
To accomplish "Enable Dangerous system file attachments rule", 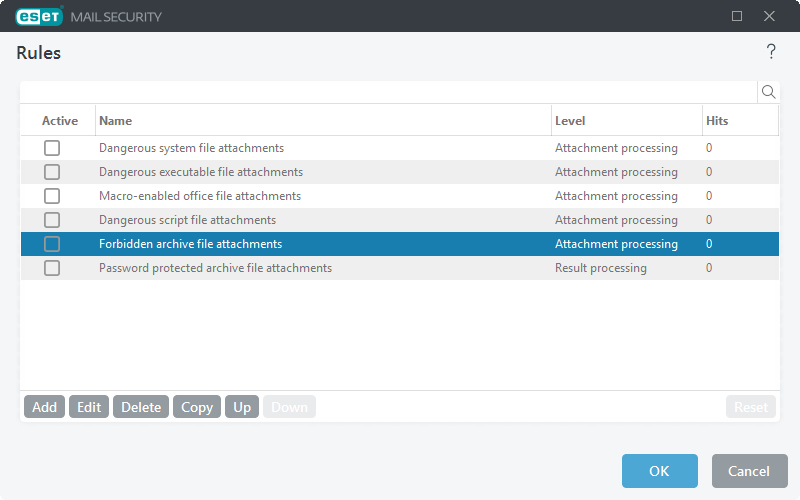I will pos(52,148).
